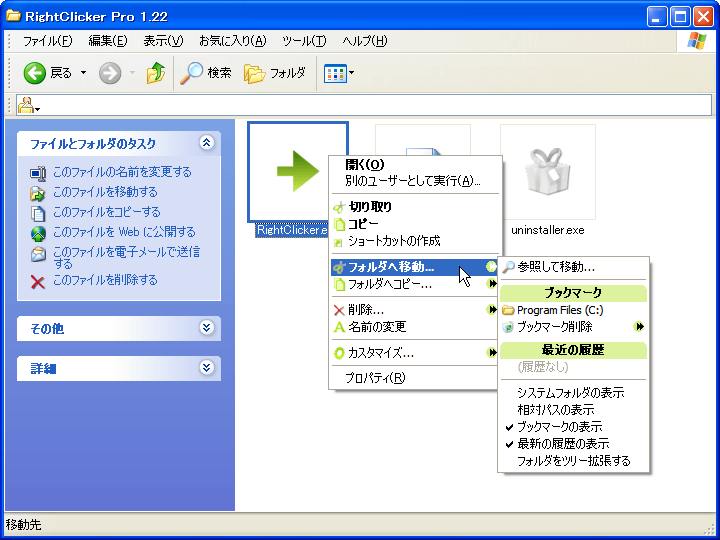Uncheck ブックマークの表示 option
This screenshot has width=720, height=540.
(574, 427)
